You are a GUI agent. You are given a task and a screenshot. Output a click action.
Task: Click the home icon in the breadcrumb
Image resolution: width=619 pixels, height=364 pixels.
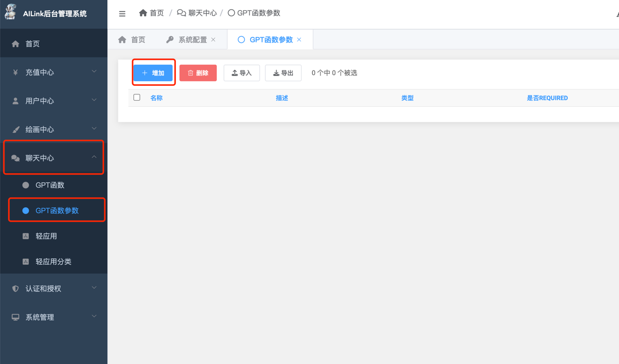coord(143,13)
